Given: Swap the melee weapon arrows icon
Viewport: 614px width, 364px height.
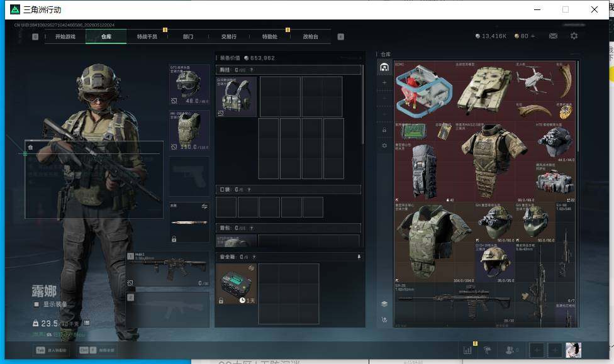Looking at the screenshot, I should tap(204, 206).
